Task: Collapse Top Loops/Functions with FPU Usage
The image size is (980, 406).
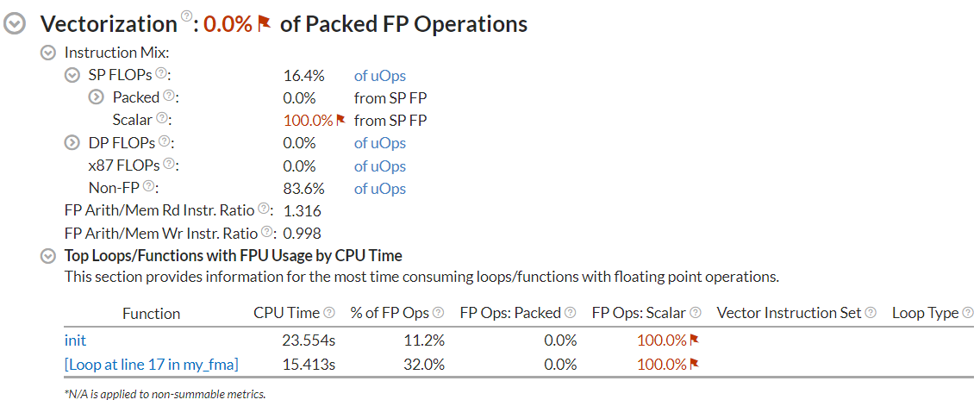Action: click(49, 256)
